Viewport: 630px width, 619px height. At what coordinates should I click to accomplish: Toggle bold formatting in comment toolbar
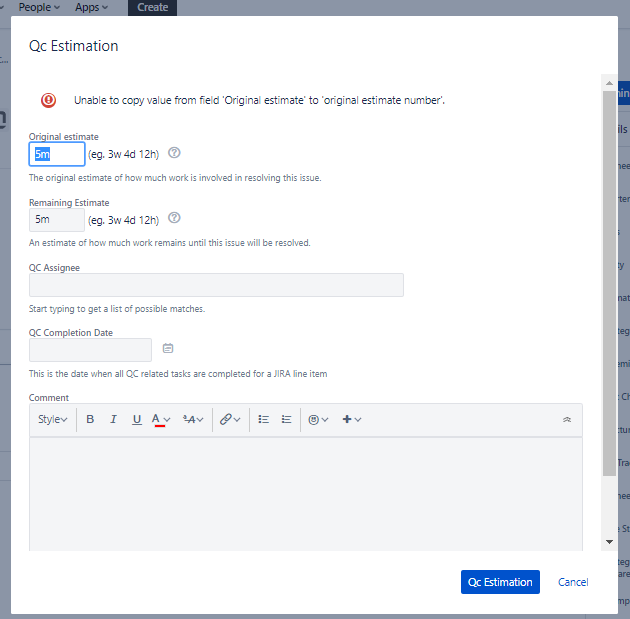click(x=90, y=419)
